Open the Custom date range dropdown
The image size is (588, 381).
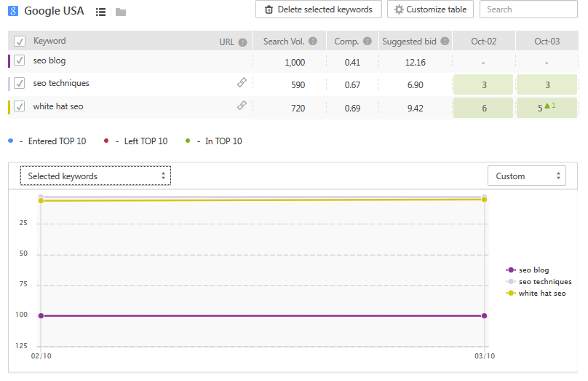[x=526, y=176]
